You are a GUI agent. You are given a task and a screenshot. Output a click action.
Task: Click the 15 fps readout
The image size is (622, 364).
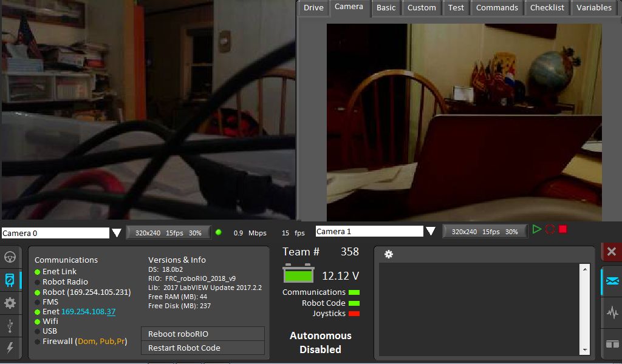coord(293,233)
